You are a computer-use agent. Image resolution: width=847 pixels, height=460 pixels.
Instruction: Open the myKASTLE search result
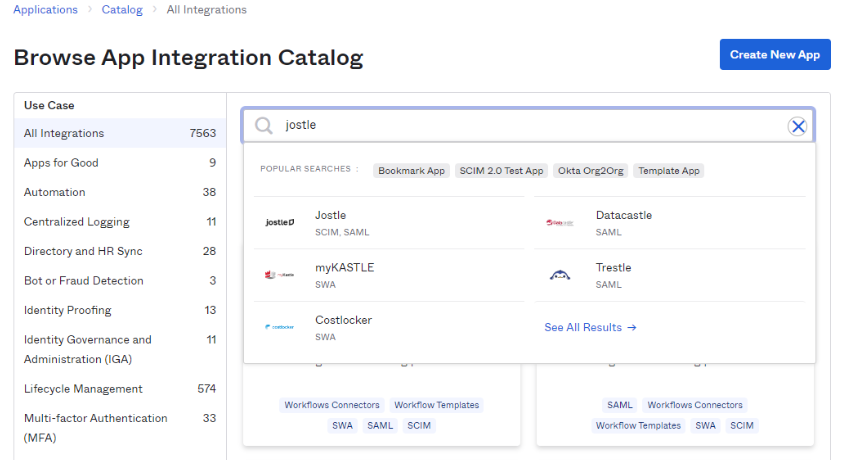389,275
